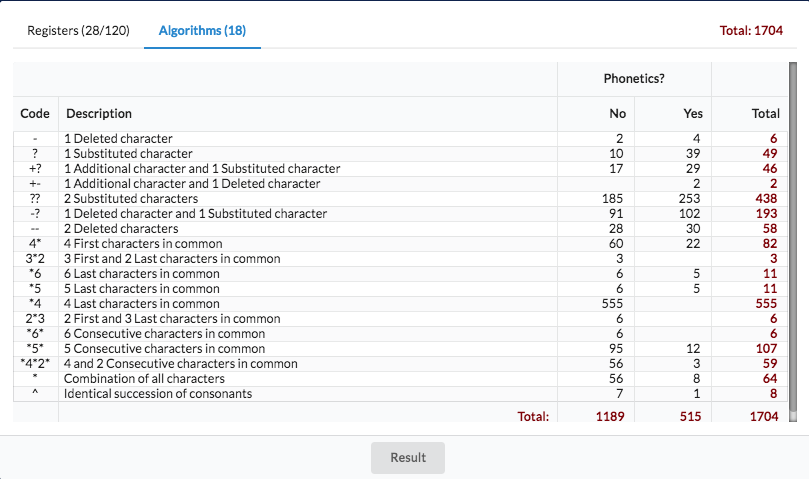Screen dimensions: 809x479
Task: Click the Yes column header
Action: coord(692,114)
